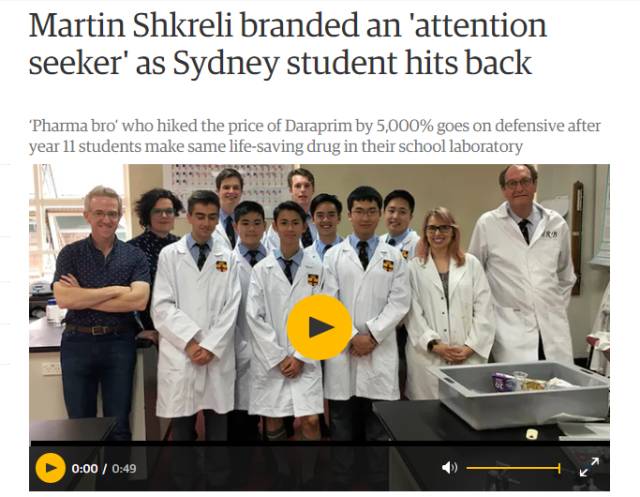Click the man with crossed arms in video
The width and height of the screenshot is (640, 497).
point(100,302)
